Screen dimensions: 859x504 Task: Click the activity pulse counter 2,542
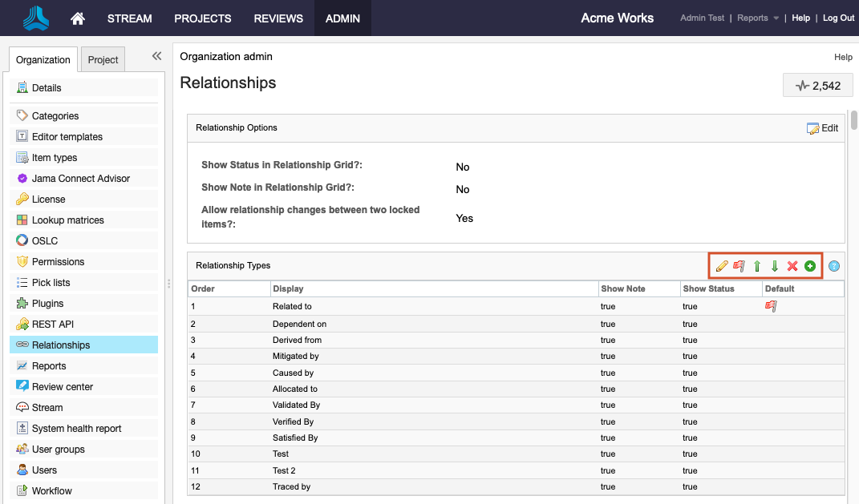pos(817,86)
